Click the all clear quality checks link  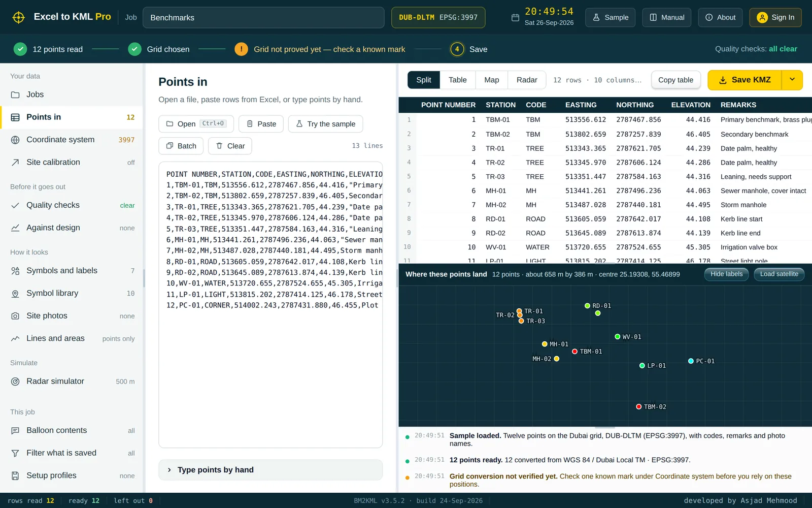(783, 49)
